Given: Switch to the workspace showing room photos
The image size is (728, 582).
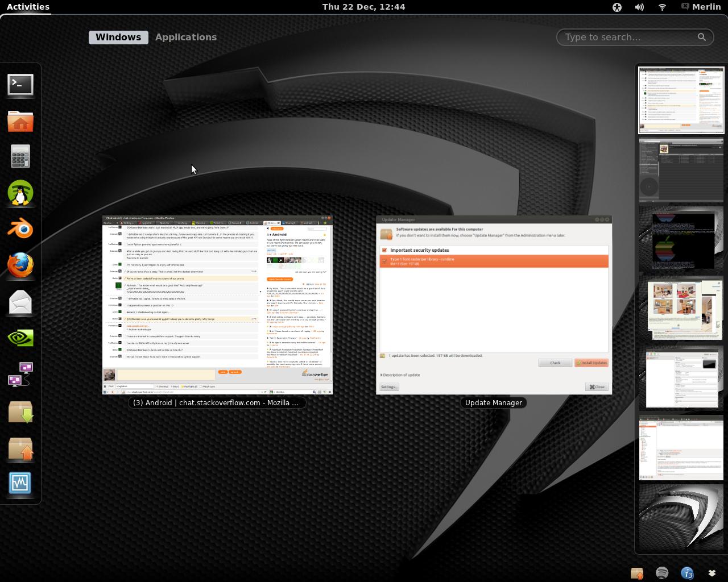Looking at the screenshot, I should 681,309.
